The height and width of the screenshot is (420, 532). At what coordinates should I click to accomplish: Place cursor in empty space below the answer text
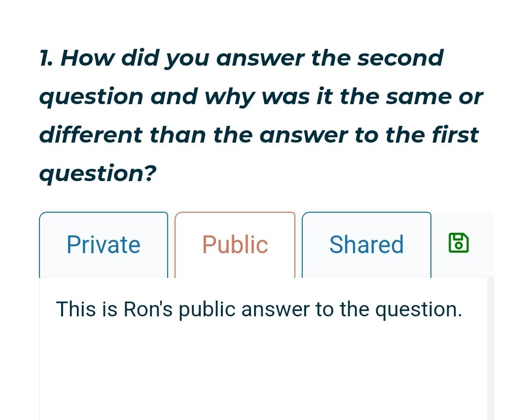263,370
